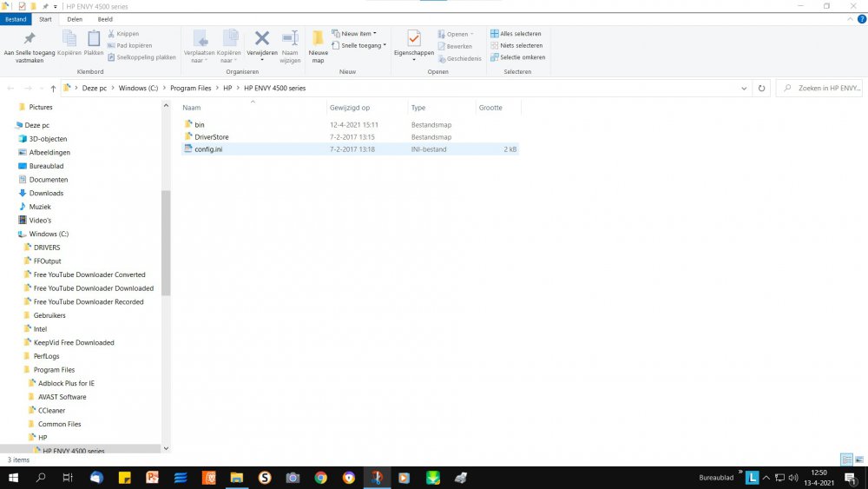Open the Verwijderen dropdown menu
Viewport: 868px width, 489px height.
click(x=261, y=56)
